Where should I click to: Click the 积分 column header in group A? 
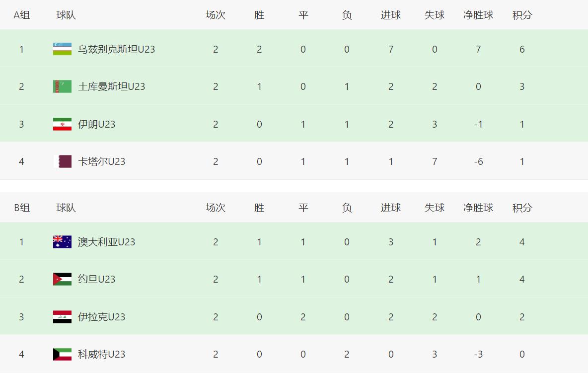pyautogui.click(x=522, y=15)
